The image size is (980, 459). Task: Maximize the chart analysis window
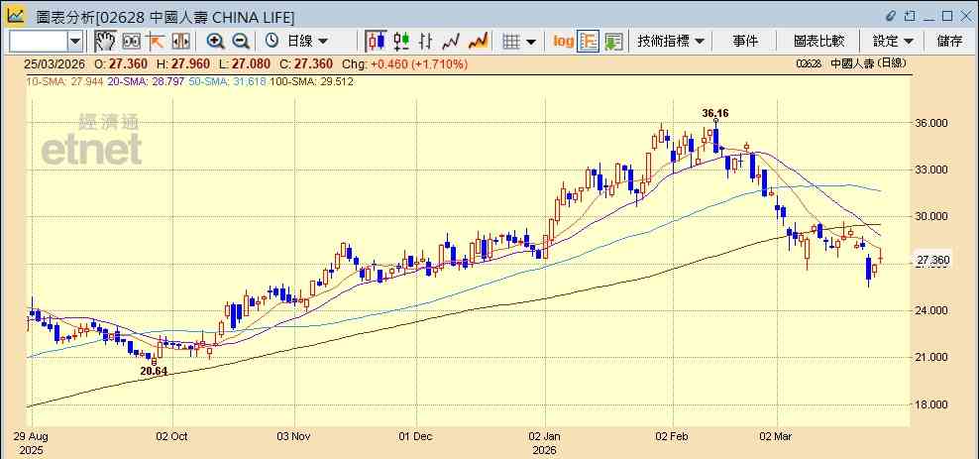(947, 16)
